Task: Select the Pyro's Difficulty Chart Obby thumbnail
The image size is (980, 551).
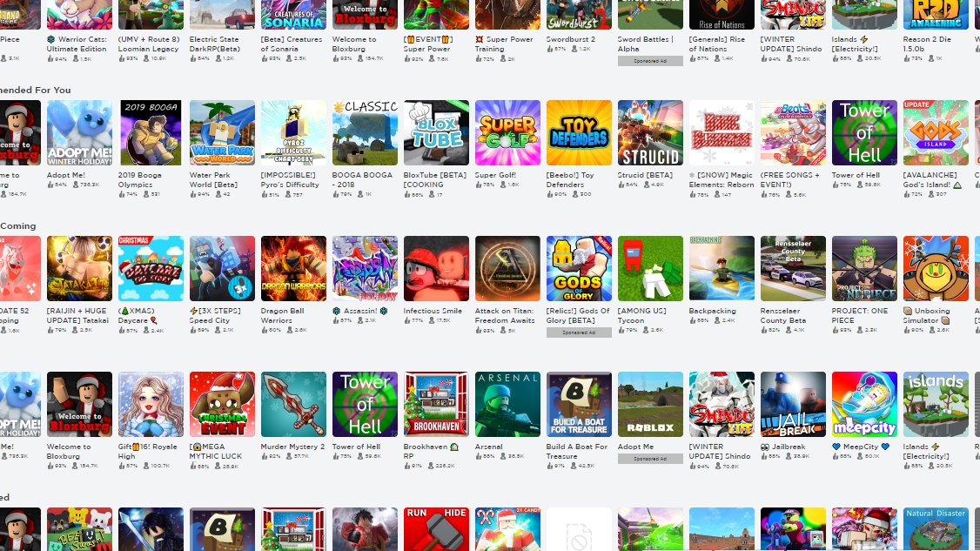Action: [x=293, y=132]
